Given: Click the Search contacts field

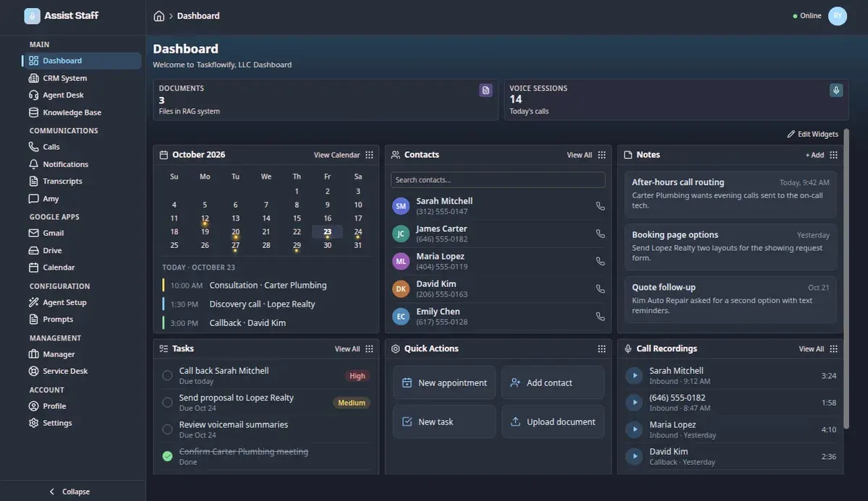Looking at the screenshot, I should (498, 180).
